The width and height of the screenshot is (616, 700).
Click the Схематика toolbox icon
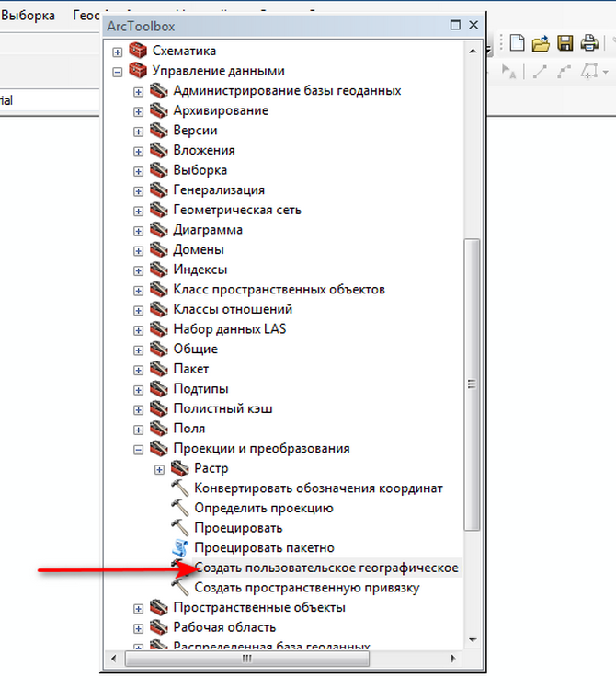click(x=138, y=51)
